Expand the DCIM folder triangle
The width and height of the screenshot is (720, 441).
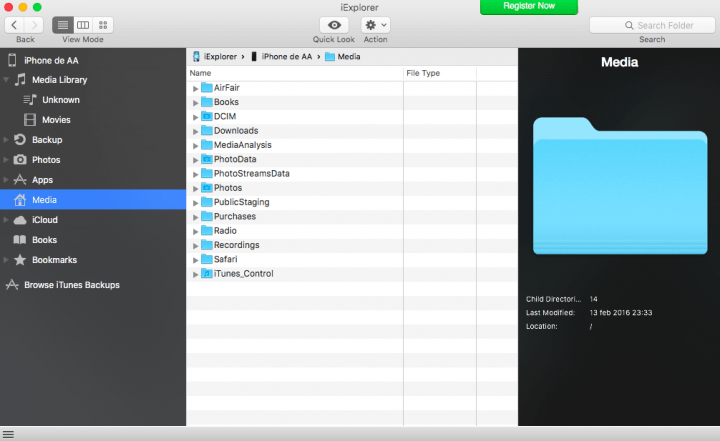pos(195,117)
